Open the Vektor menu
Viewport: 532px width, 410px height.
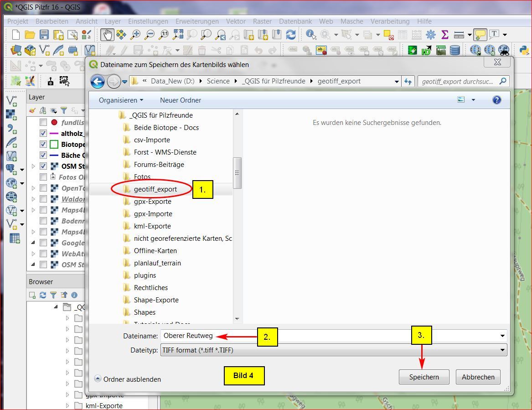coord(236,21)
